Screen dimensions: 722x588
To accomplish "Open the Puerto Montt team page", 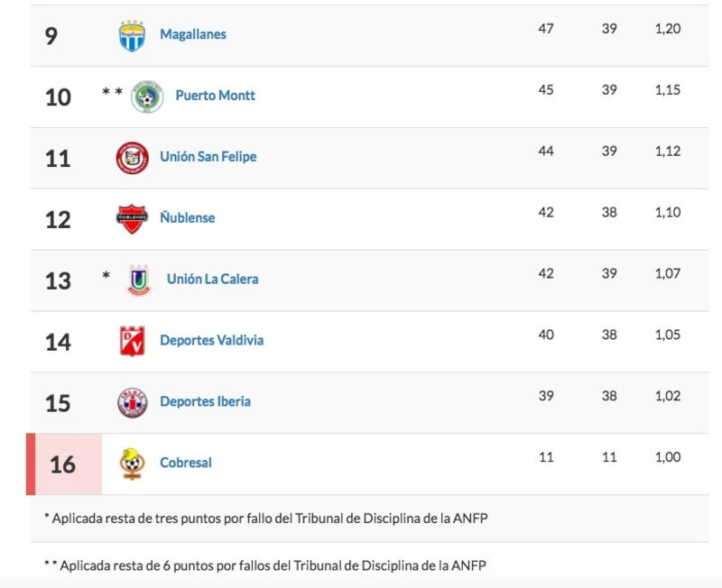I will tap(215, 96).
